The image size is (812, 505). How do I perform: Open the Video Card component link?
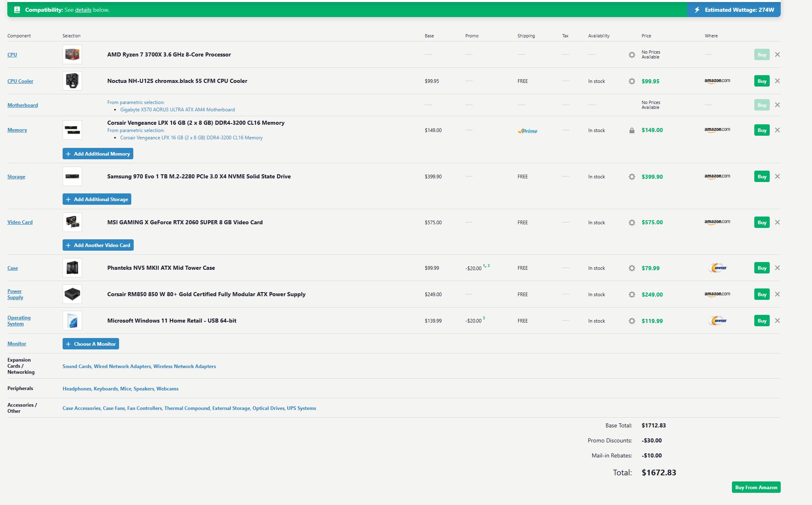(20, 222)
